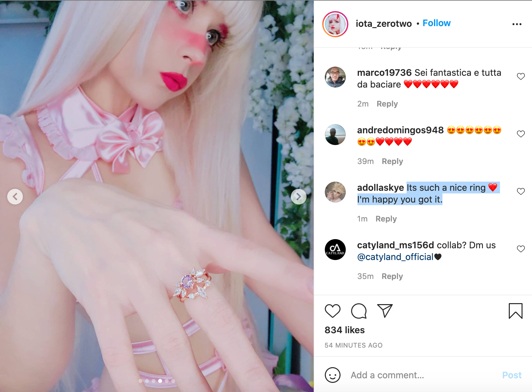Follow iota_zerotwo
The image size is (532, 392).
pyautogui.click(x=437, y=23)
